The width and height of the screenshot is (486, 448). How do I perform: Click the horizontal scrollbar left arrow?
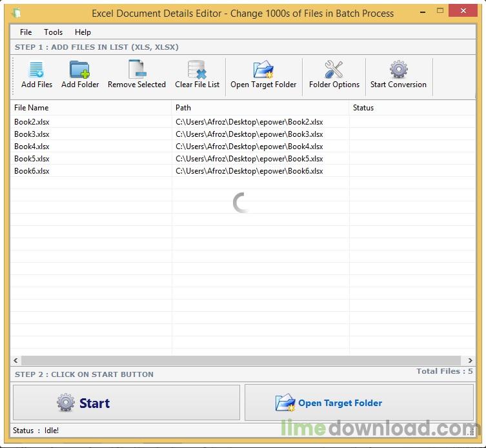[15, 360]
